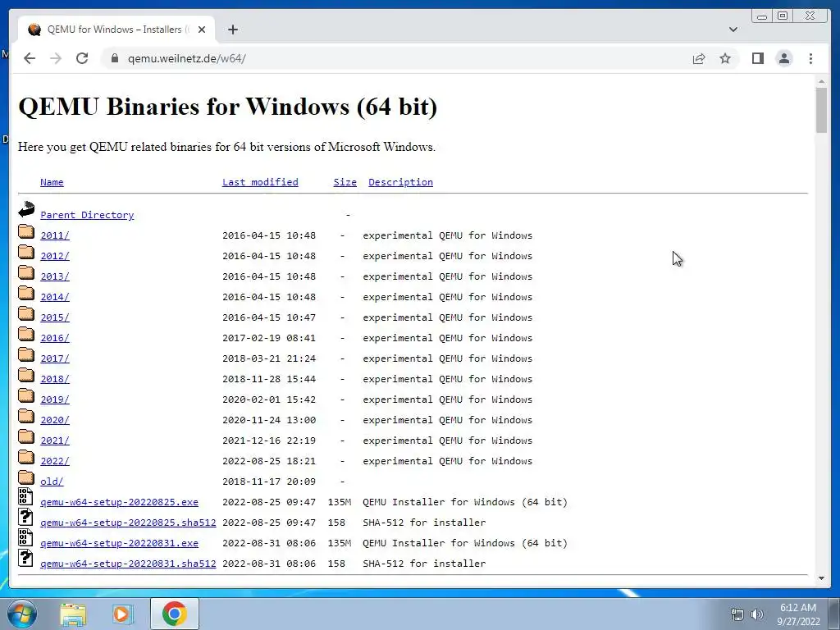Sort the listing by Last modified
This screenshot has height=630, width=840.
[260, 182]
